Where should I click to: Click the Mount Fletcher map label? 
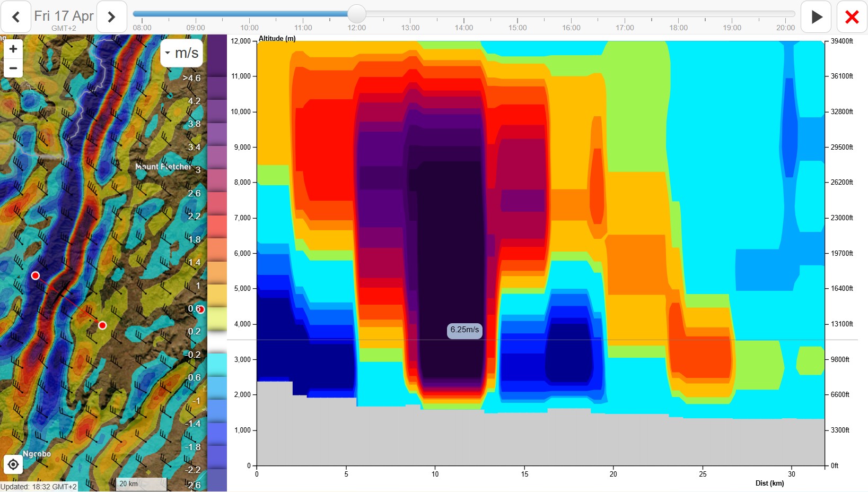coord(163,167)
